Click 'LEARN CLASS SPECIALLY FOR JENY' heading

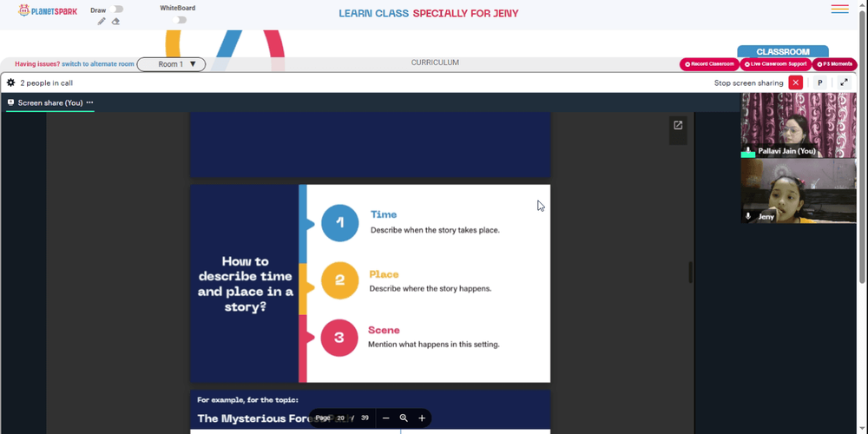pyautogui.click(x=429, y=13)
